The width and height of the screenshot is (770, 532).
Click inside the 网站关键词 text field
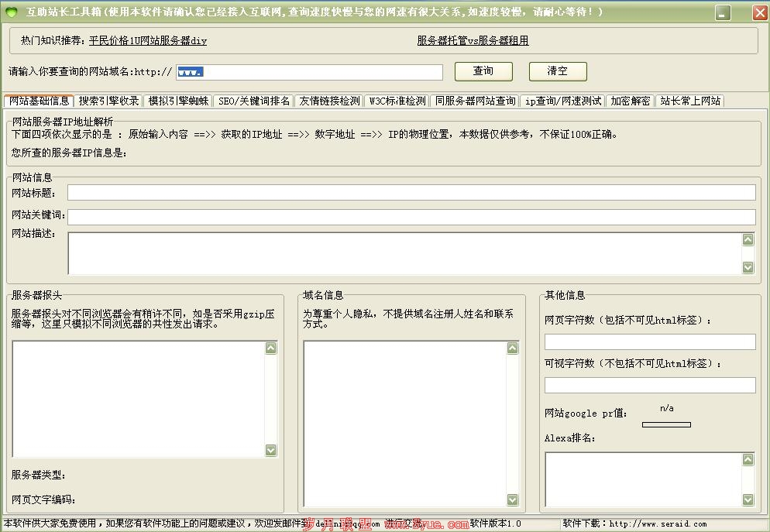coord(411,218)
